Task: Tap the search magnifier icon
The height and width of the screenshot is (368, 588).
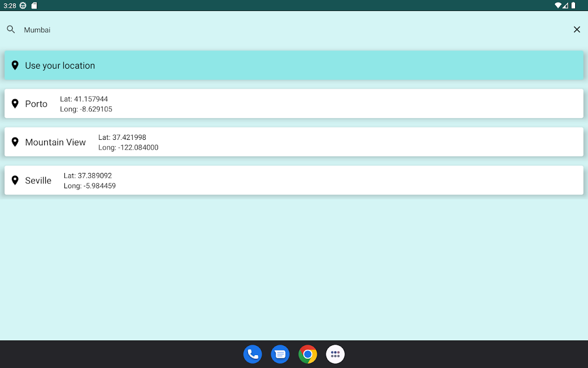Action: pyautogui.click(x=11, y=29)
